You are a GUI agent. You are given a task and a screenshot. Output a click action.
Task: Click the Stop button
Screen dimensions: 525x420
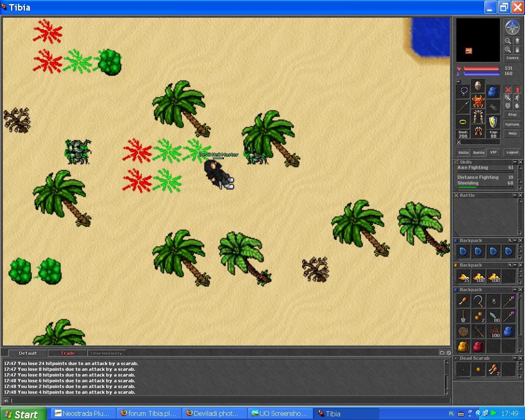(x=512, y=115)
